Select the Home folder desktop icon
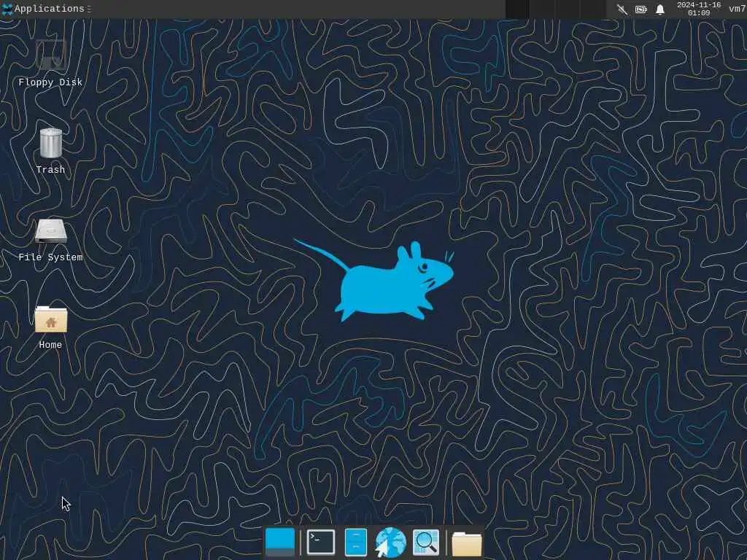 51,319
